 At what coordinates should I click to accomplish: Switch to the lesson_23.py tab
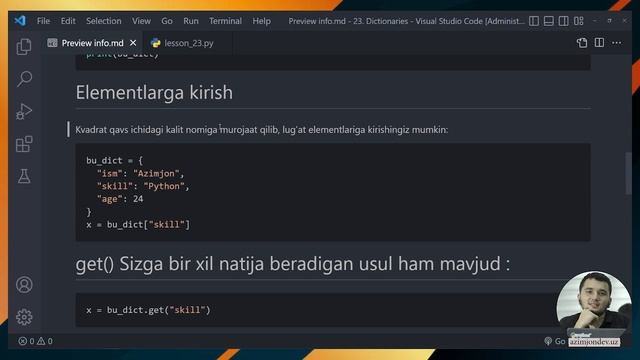pos(182,43)
